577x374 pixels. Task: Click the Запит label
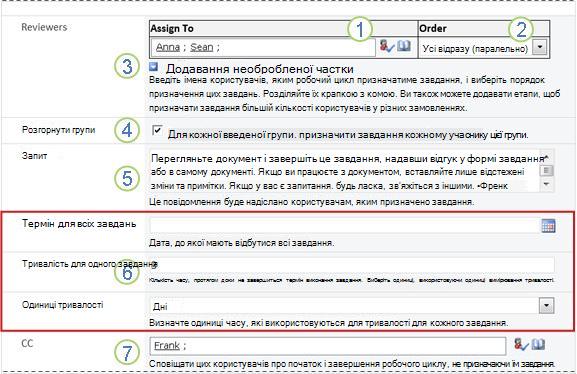pos(35,156)
